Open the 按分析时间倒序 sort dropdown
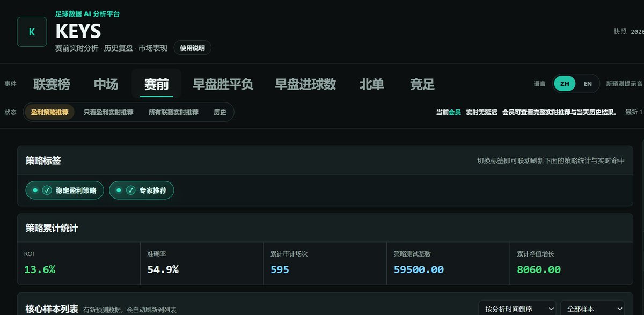This screenshot has width=644, height=315. [517, 309]
